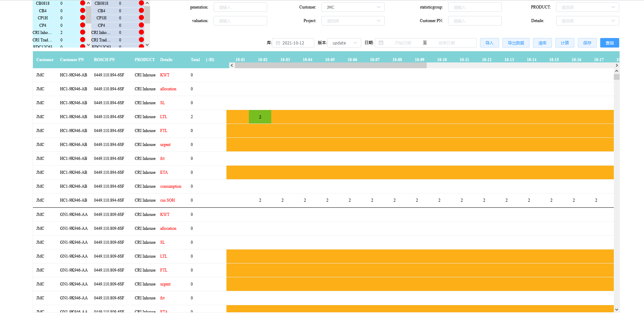
Task: Click the 保存 save button
Action: (587, 43)
